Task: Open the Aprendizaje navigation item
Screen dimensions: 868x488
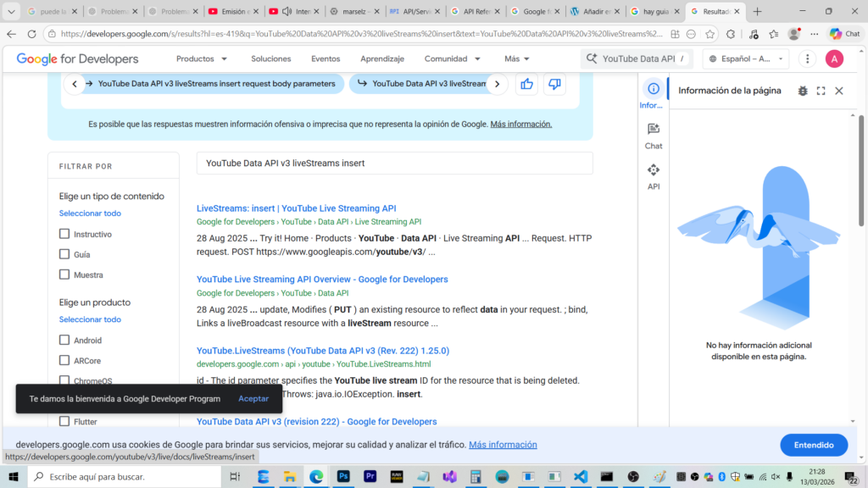Action: tap(381, 59)
